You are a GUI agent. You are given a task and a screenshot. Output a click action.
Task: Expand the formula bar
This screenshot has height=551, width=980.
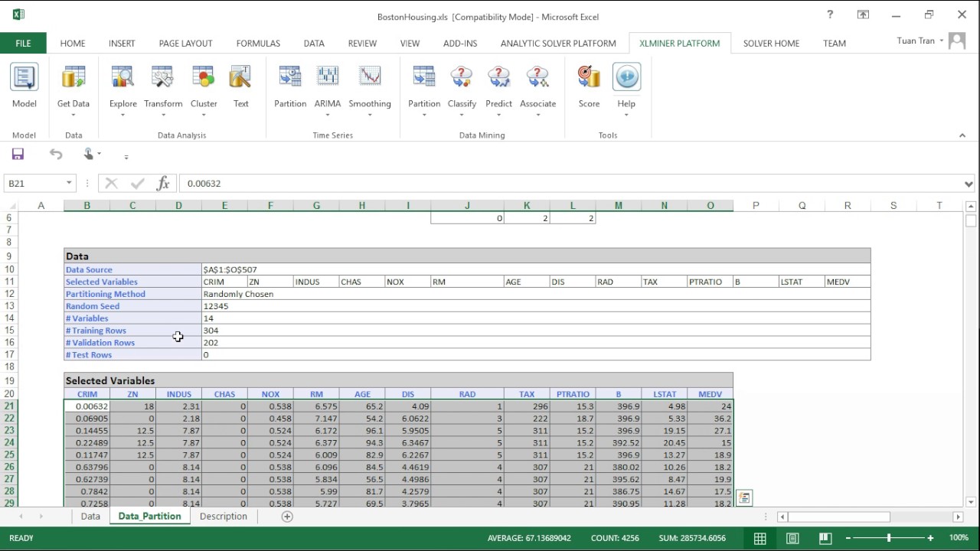tap(969, 184)
